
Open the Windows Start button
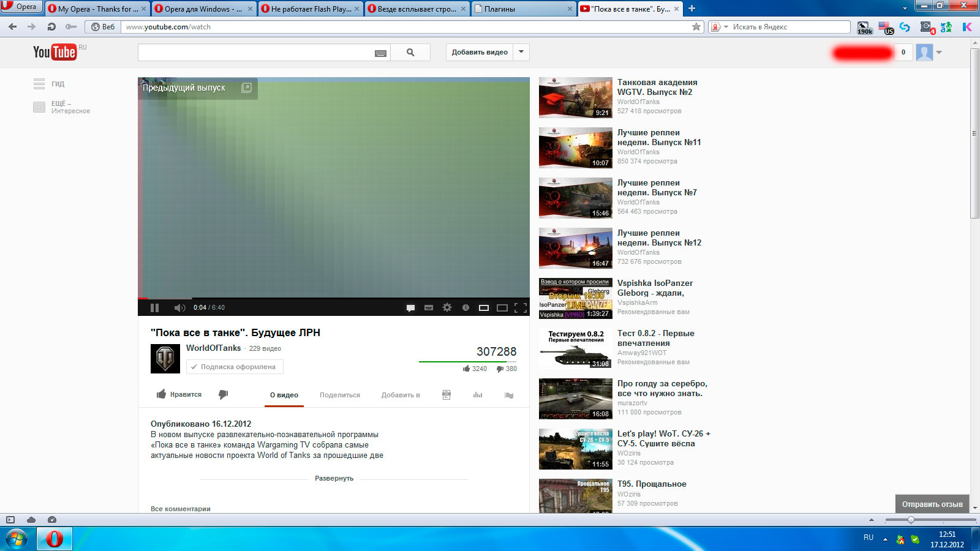(17, 539)
